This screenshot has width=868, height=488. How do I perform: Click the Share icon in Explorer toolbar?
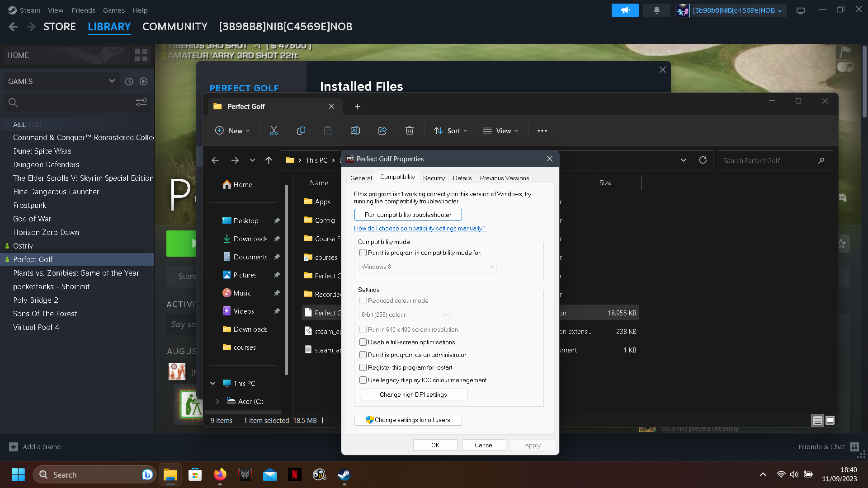[x=382, y=131]
